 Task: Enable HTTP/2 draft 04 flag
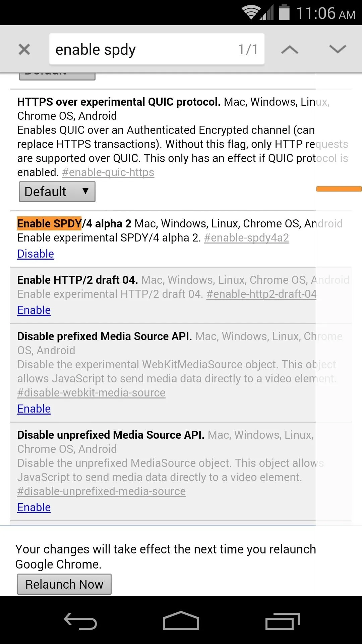[x=34, y=310]
